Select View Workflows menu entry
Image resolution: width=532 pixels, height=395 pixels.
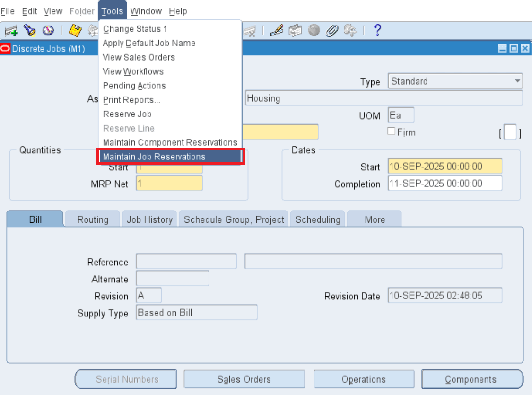(170, 71)
